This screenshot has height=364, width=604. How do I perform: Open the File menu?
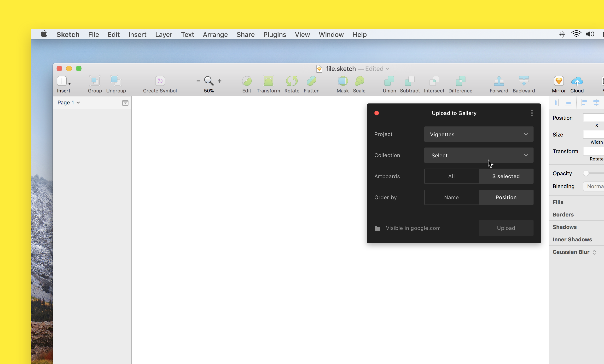pos(93,34)
